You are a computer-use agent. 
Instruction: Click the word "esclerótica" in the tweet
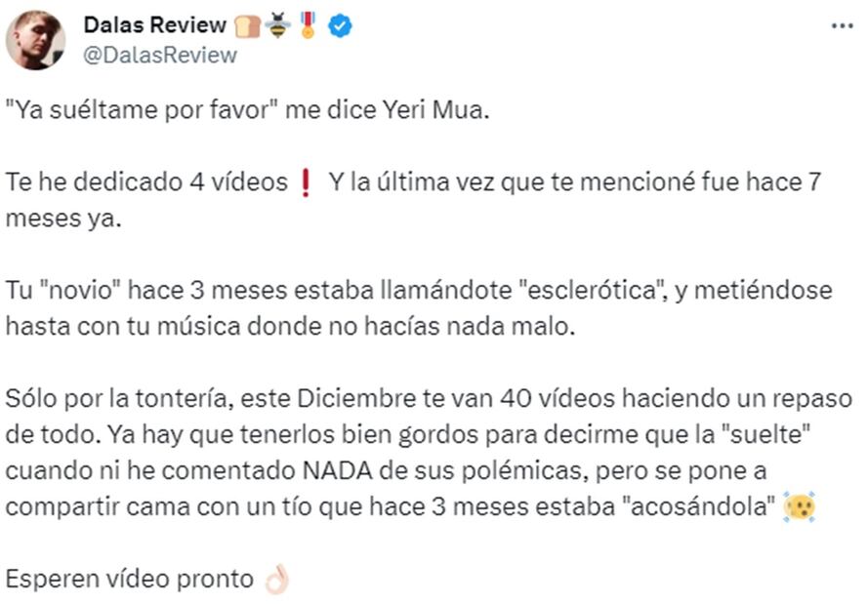[x=589, y=291]
